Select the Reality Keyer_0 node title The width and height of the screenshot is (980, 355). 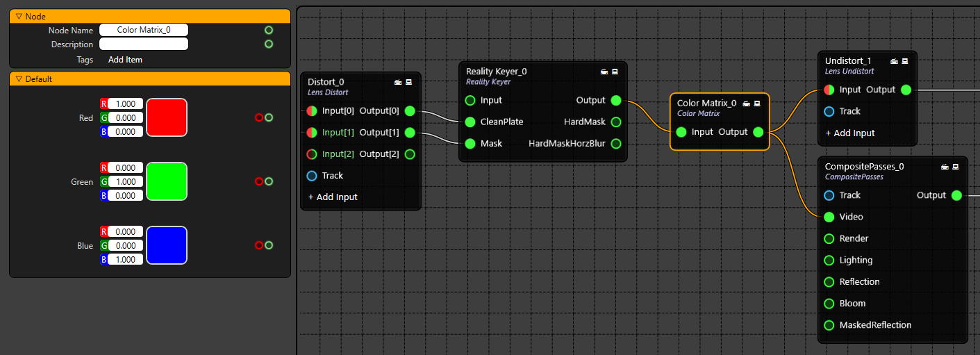(x=496, y=71)
